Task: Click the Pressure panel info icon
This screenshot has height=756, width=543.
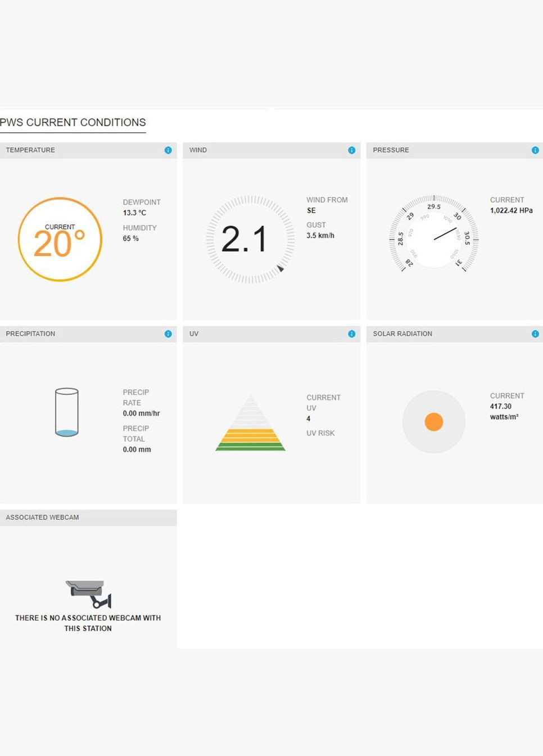Action: [535, 150]
